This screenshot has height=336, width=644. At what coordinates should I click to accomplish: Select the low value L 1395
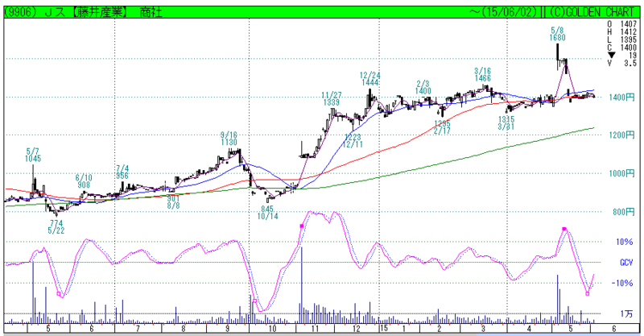click(621, 40)
